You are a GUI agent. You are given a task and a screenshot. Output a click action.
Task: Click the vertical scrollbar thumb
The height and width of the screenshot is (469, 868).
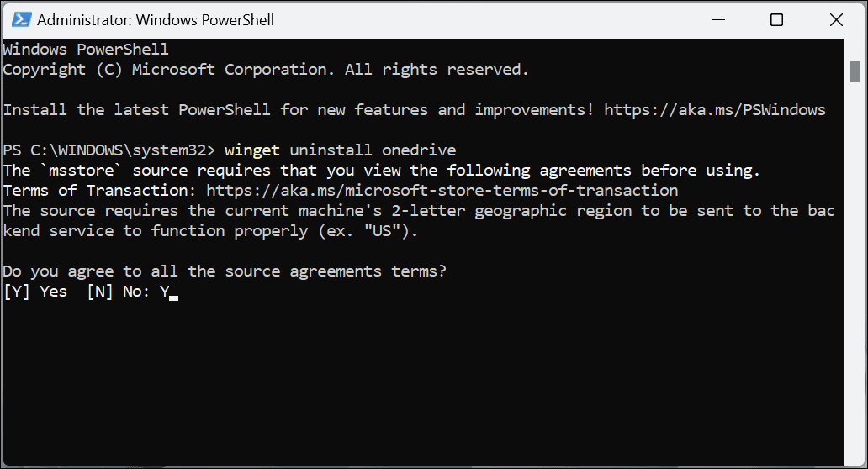pyautogui.click(x=855, y=72)
